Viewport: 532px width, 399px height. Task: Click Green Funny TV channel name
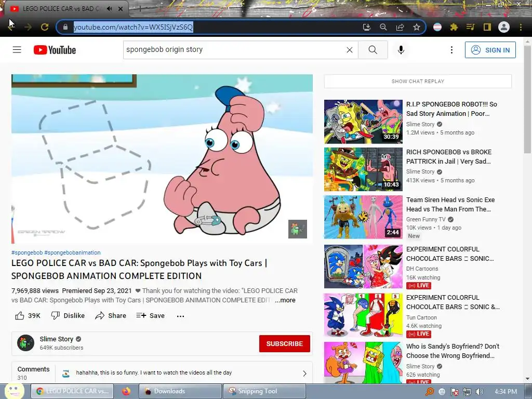(x=426, y=220)
